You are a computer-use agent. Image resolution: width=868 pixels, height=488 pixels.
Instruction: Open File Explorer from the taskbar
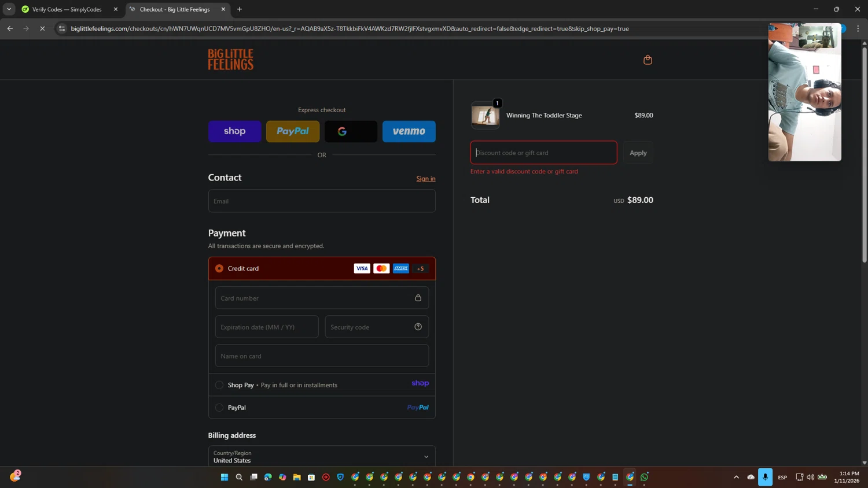pos(297,477)
